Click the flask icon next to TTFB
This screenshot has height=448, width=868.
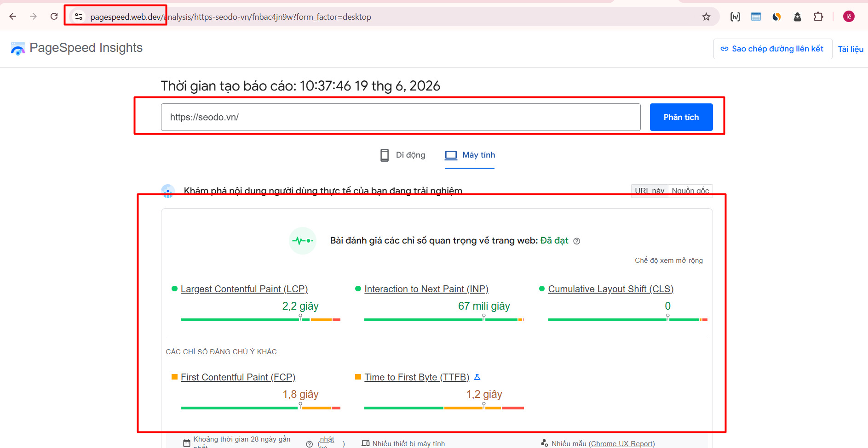tap(477, 377)
